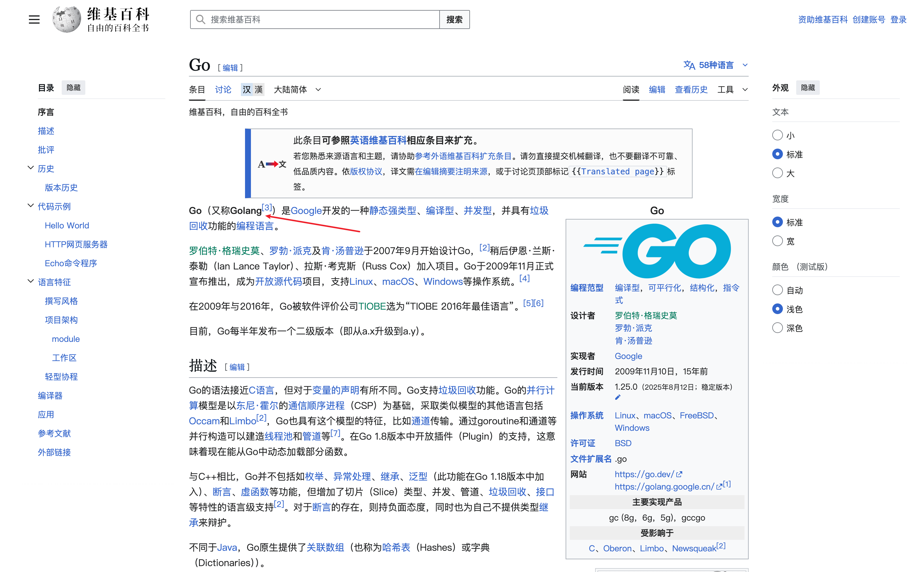Click the 资助维基百科 donate link
This screenshot has width=924, height=572.
pos(823,20)
